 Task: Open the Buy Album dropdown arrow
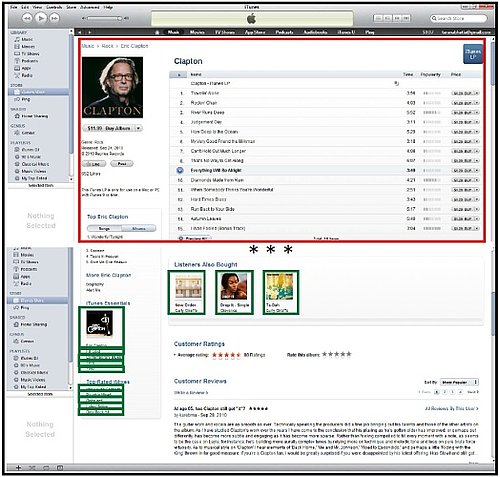click(x=139, y=128)
